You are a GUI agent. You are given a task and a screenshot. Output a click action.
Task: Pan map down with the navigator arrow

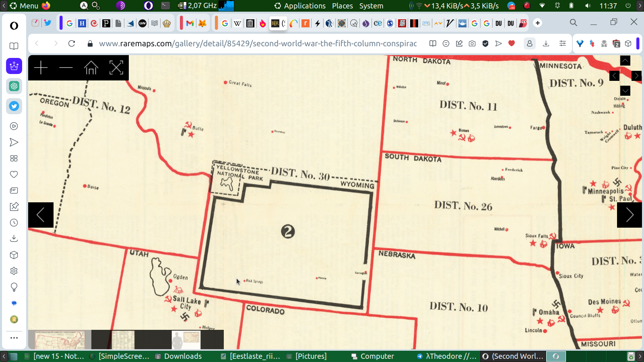(x=625, y=90)
